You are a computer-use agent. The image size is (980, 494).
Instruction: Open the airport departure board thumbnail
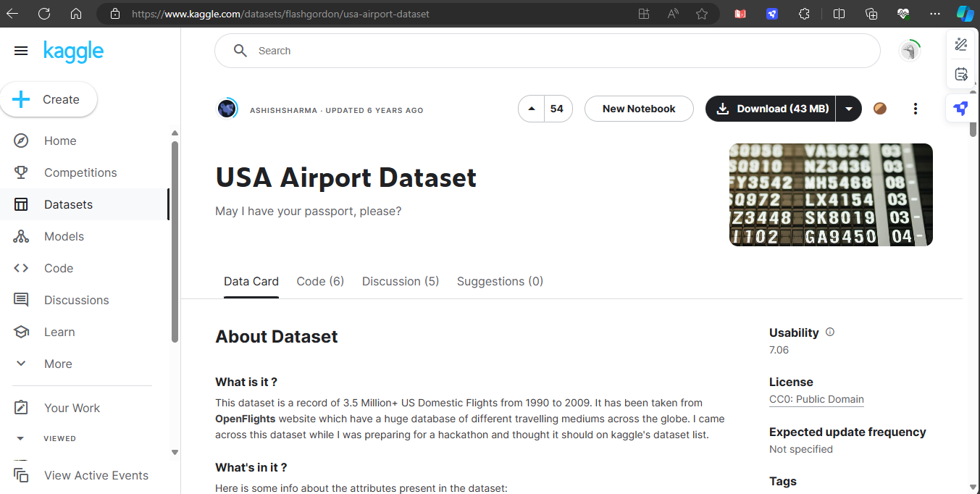(831, 195)
